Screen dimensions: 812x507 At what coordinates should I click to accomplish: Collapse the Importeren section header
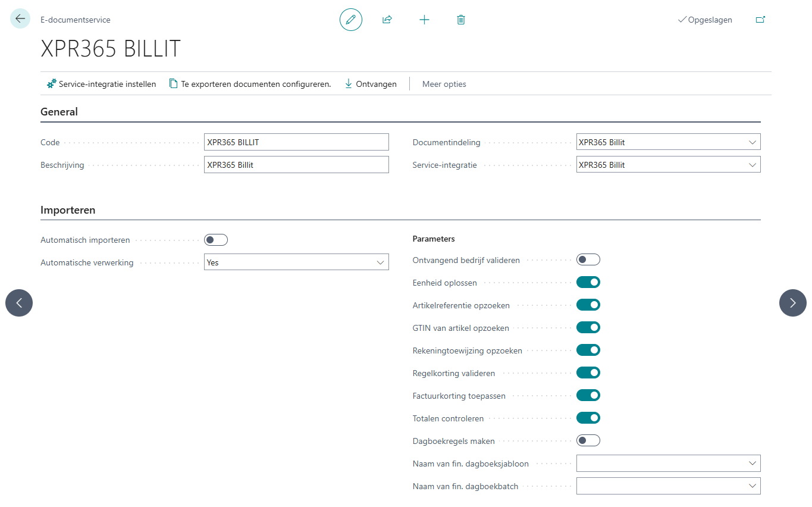pos(68,209)
